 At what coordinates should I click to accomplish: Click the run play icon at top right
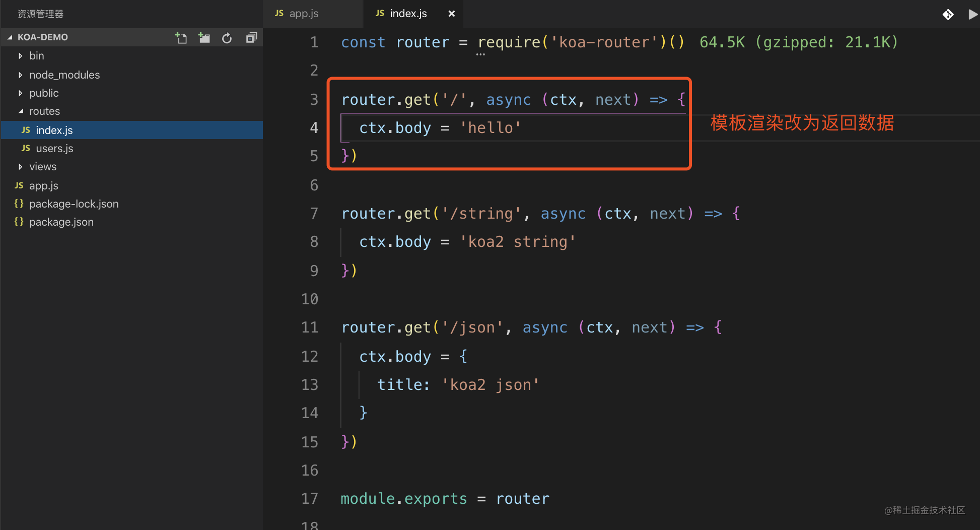click(x=972, y=14)
